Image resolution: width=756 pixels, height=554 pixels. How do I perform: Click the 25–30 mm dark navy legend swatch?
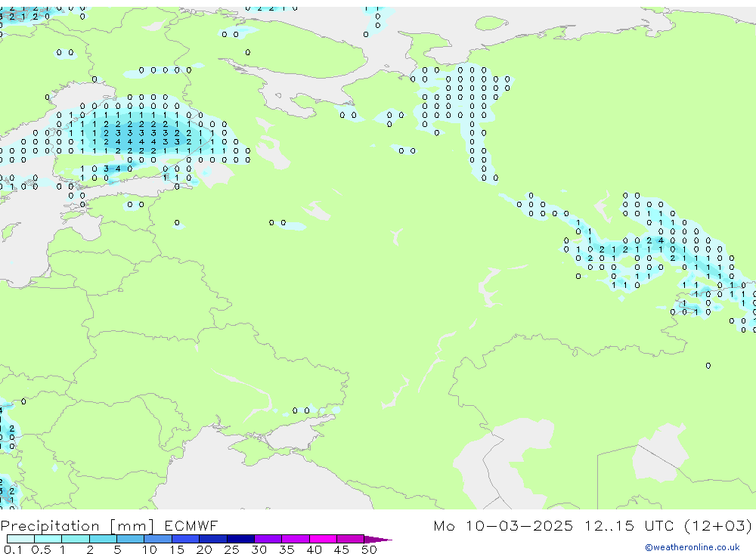click(x=240, y=539)
